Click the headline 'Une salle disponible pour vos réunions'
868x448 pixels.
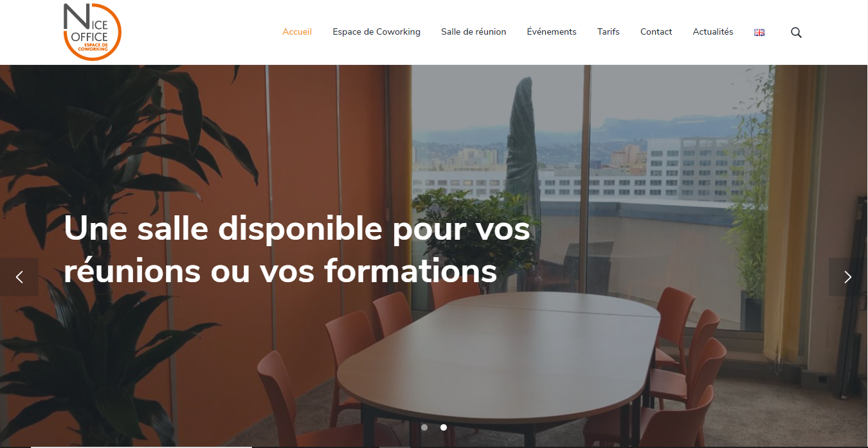(x=296, y=250)
